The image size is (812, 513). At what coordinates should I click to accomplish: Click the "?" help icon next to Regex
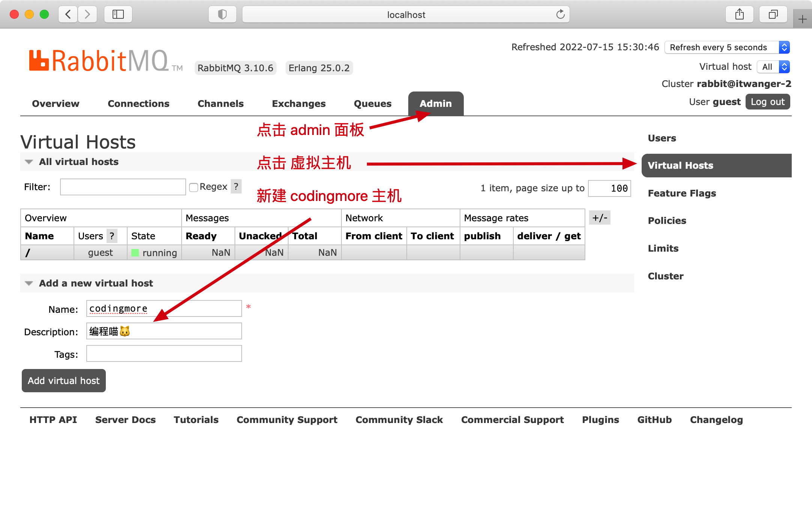coord(236,186)
